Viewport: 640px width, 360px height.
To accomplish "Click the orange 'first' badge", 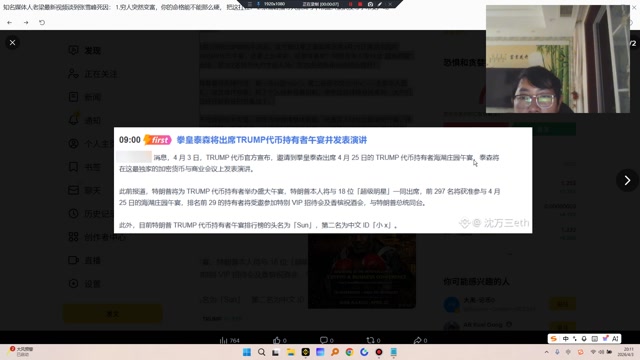I will coord(158,140).
